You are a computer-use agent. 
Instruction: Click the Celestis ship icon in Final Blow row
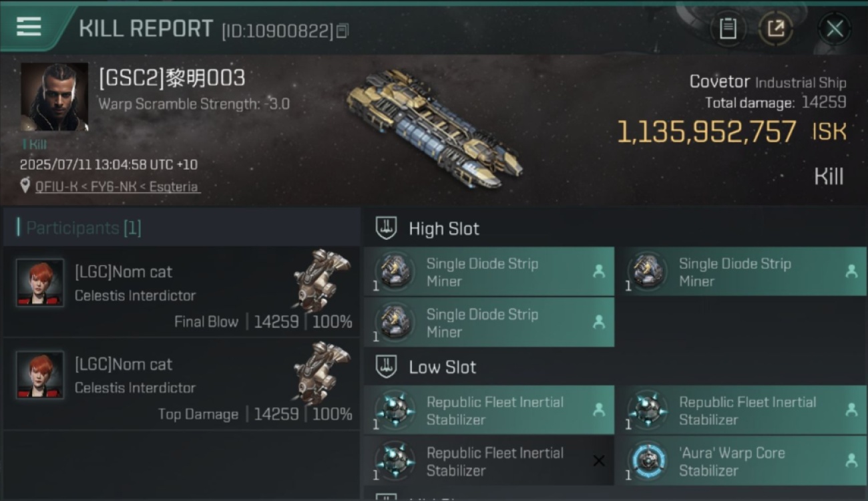tap(322, 279)
